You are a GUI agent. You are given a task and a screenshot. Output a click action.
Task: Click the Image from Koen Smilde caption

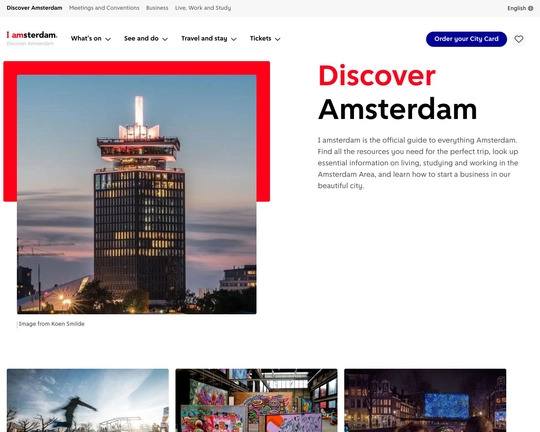[x=52, y=324]
